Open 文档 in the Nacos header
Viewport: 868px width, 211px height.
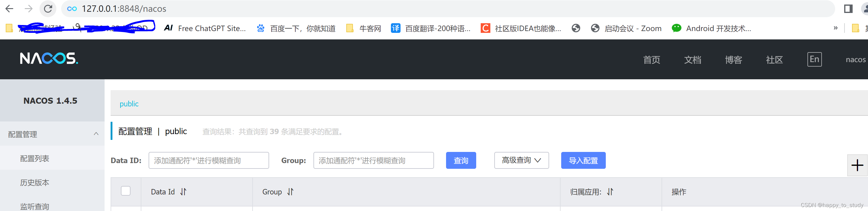(693, 60)
